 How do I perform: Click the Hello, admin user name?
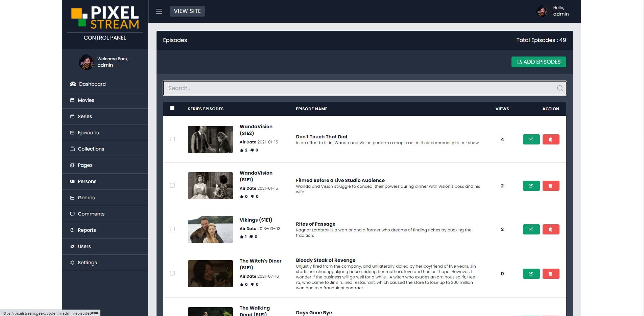pyautogui.click(x=561, y=11)
